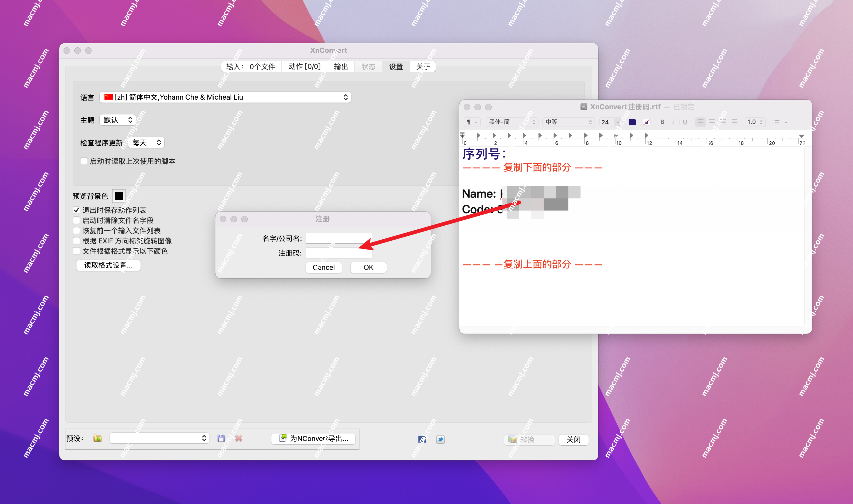Open the font family dropdown 黑体-简
Image resolution: width=853 pixels, height=504 pixels.
512,122
